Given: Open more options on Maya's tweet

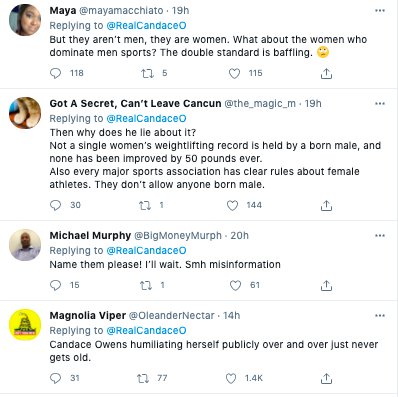Looking at the screenshot, I should 380,11.
